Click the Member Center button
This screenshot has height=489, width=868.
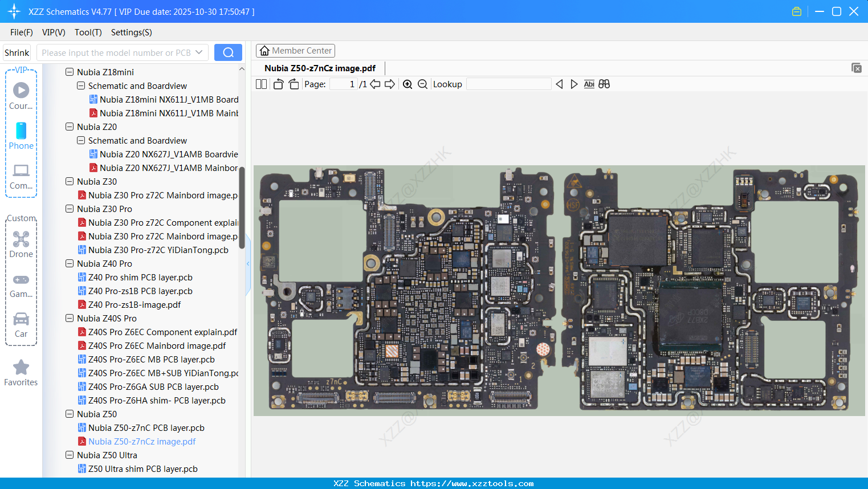pos(295,50)
